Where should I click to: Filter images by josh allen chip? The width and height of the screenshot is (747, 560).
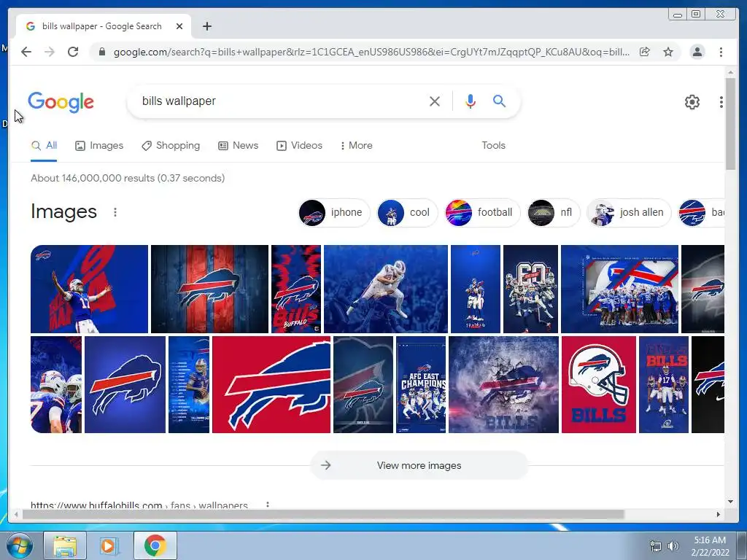pos(629,212)
